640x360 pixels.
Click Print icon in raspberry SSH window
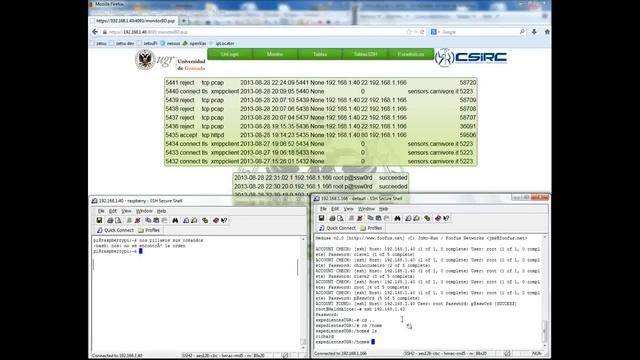click(x=110, y=220)
